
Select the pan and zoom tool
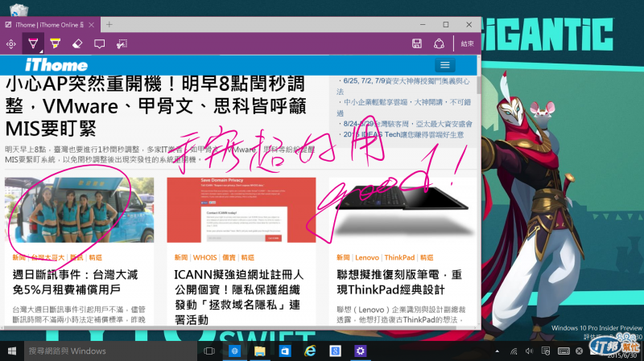(x=11, y=44)
